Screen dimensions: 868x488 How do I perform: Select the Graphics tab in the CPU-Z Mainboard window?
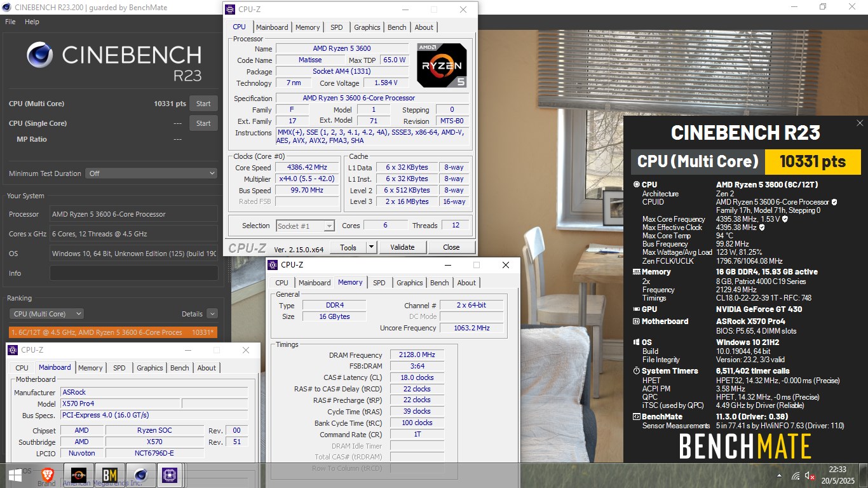pyautogui.click(x=150, y=368)
